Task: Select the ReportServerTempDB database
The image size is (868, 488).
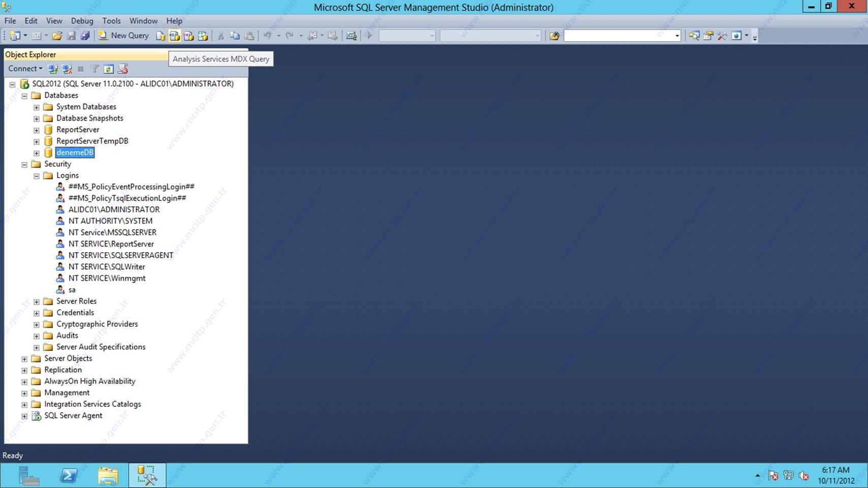Action: point(92,141)
